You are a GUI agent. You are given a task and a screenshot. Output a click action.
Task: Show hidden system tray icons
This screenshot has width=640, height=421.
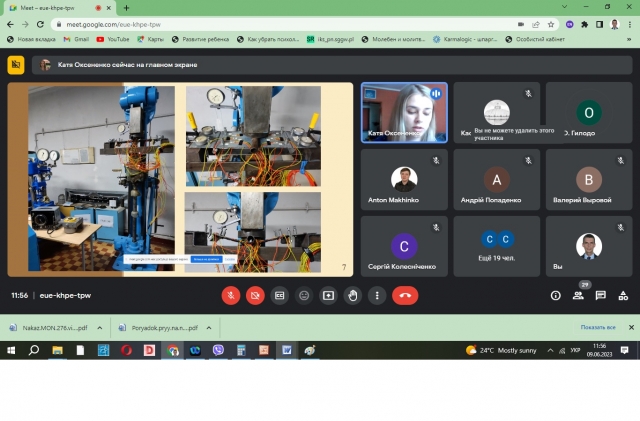(550, 350)
